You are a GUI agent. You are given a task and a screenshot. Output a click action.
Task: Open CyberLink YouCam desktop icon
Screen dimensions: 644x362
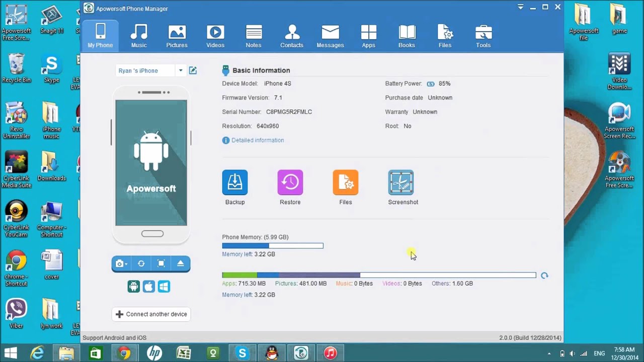[16, 219]
